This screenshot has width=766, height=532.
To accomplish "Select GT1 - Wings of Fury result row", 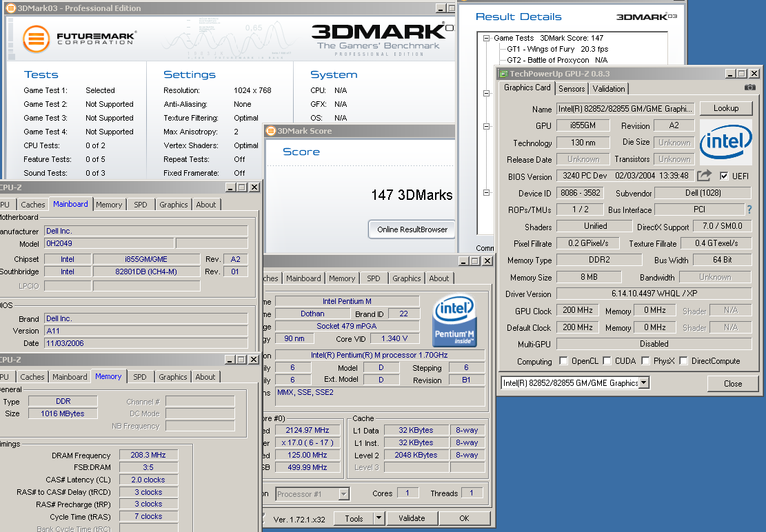I will click(x=557, y=49).
